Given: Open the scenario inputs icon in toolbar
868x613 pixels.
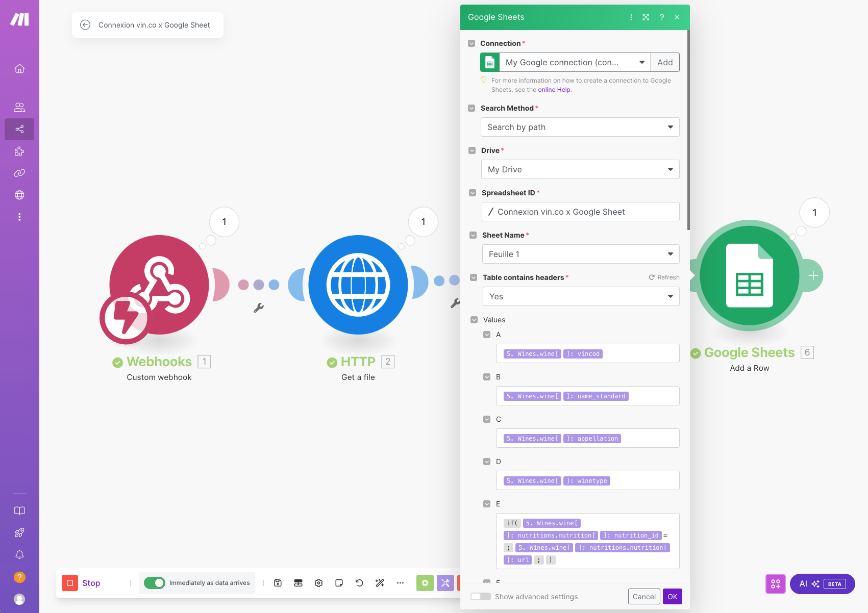Looking at the screenshot, I should click(x=299, y=583).
